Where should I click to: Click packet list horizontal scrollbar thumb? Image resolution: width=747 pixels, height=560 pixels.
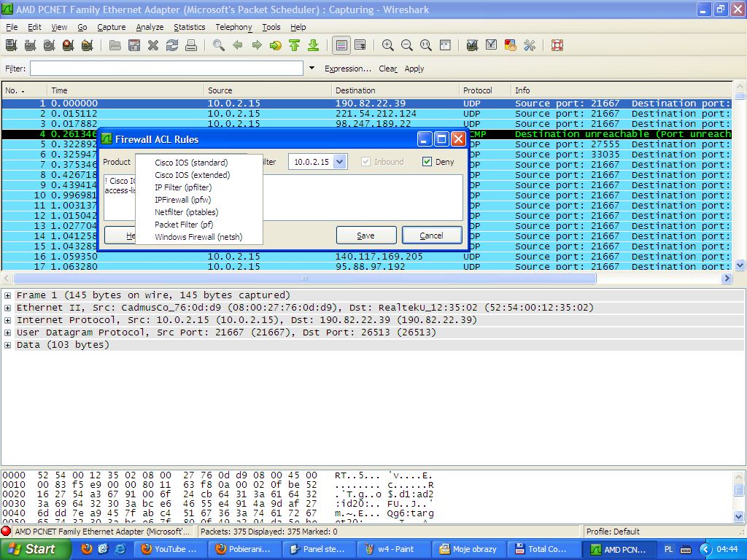pos(305,278)
